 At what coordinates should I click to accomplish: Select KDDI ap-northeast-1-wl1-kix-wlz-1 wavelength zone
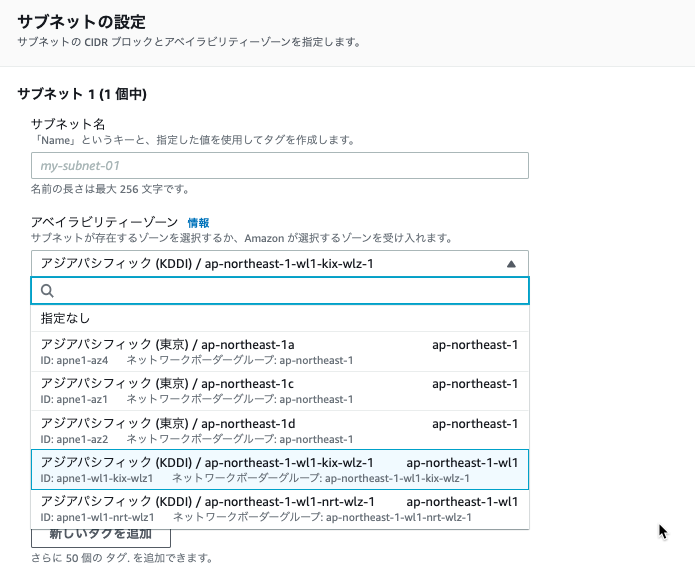coord(280,470)
